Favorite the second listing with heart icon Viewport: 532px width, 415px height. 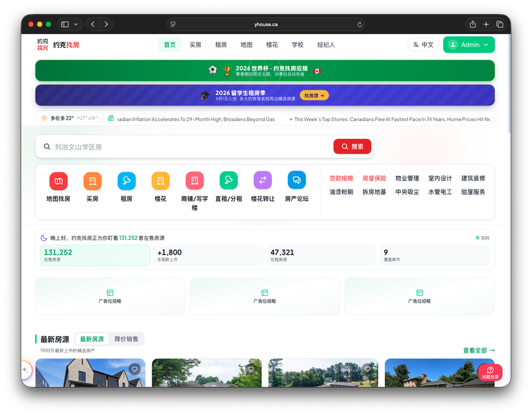click(251, 369)
